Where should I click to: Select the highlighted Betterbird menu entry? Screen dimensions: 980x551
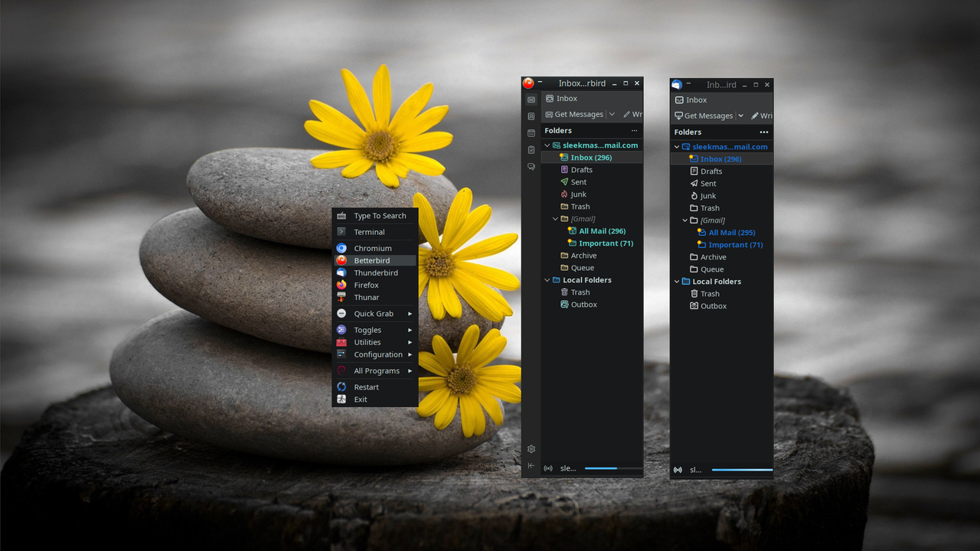375,261
